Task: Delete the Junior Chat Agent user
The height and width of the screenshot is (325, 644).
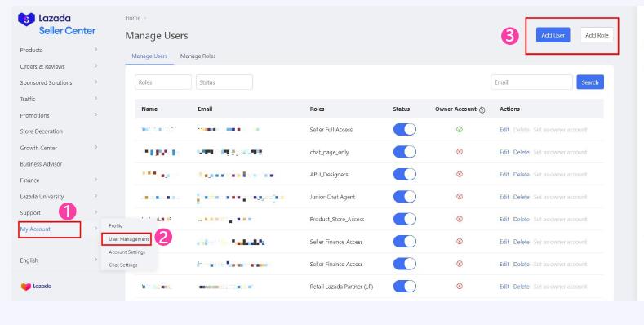Action: pos(522,197)
